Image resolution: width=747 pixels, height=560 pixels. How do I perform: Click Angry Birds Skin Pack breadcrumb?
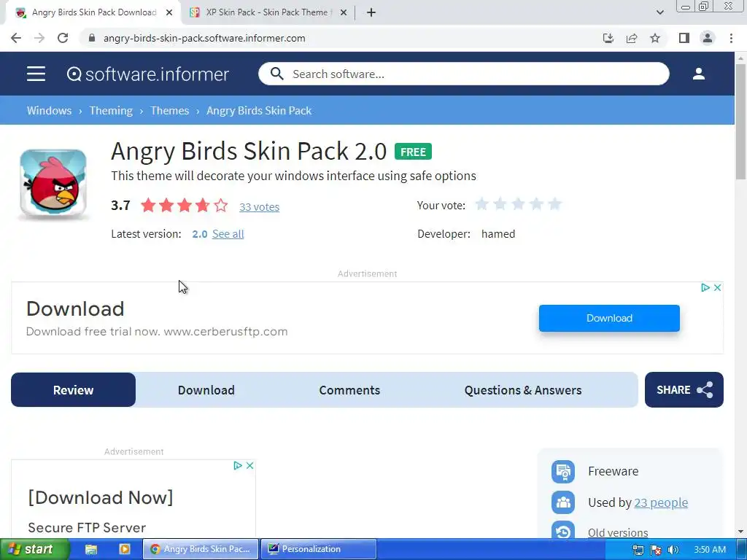click(259, 111)
